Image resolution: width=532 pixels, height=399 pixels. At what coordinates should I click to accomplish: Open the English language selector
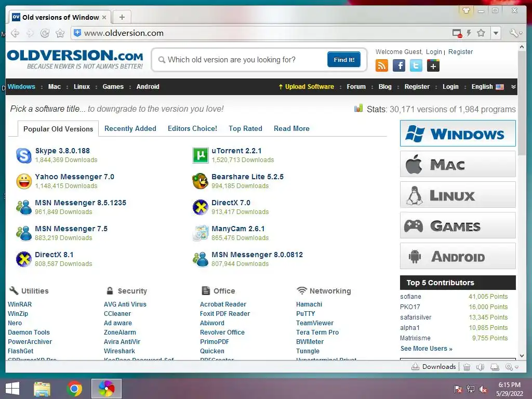[x=487, y=87]
